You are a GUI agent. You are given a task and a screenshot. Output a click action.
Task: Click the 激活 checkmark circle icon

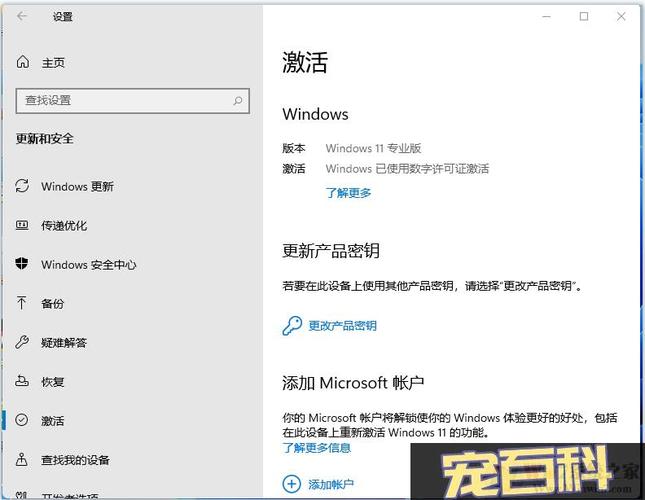22,420
